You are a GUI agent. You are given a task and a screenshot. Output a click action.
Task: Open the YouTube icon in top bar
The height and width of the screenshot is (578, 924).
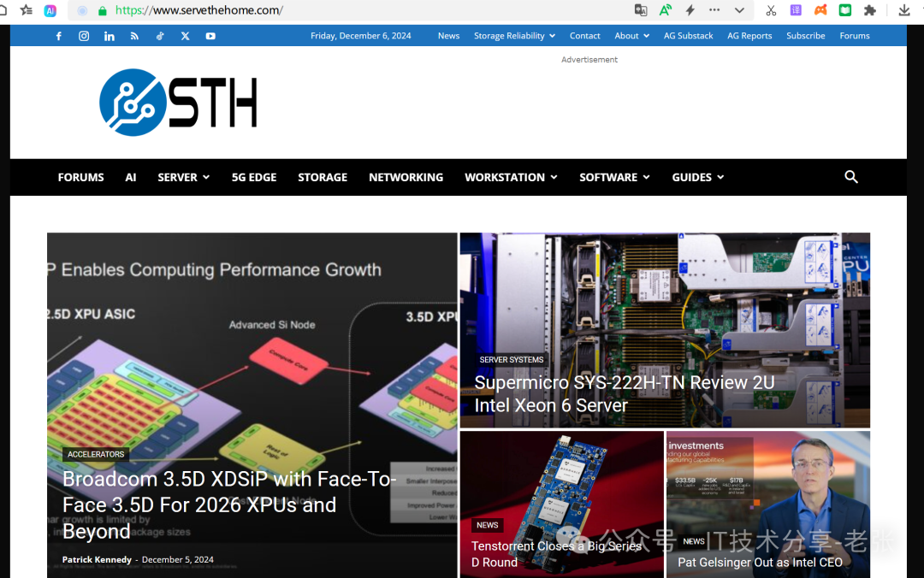point(210,36)
